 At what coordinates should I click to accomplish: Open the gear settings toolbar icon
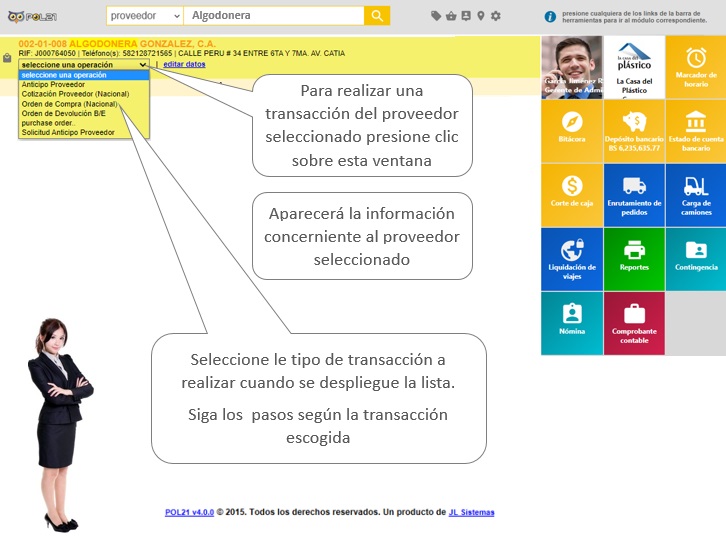pos(495,16)
